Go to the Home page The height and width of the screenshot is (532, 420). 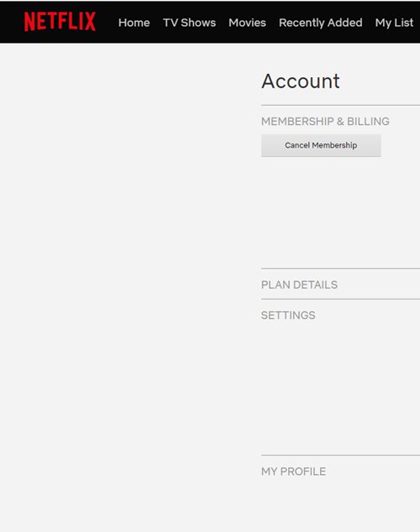[134, 23]
